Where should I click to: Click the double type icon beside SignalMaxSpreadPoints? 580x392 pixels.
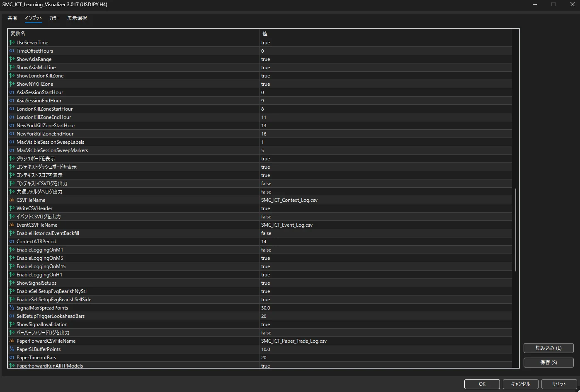pos(12,308)
